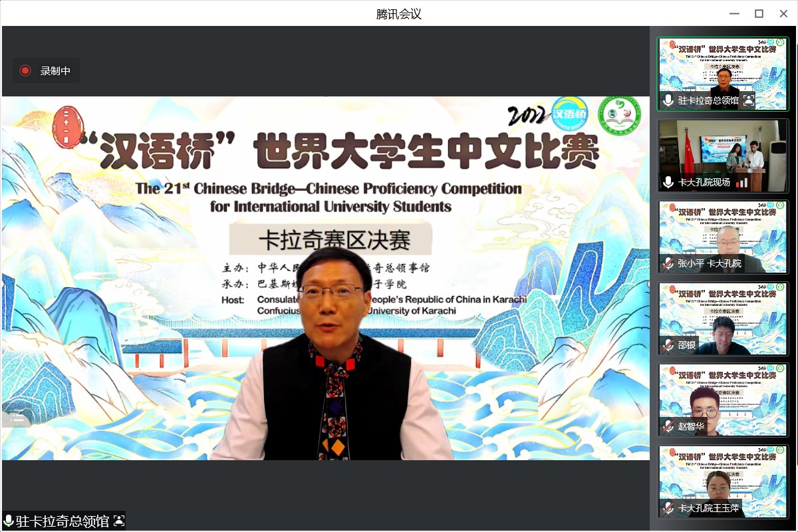Screen dimensions: 798x532
Task: Click the muted microphone icon of 卡大孔院王玉萍
Action: (668, 508)
